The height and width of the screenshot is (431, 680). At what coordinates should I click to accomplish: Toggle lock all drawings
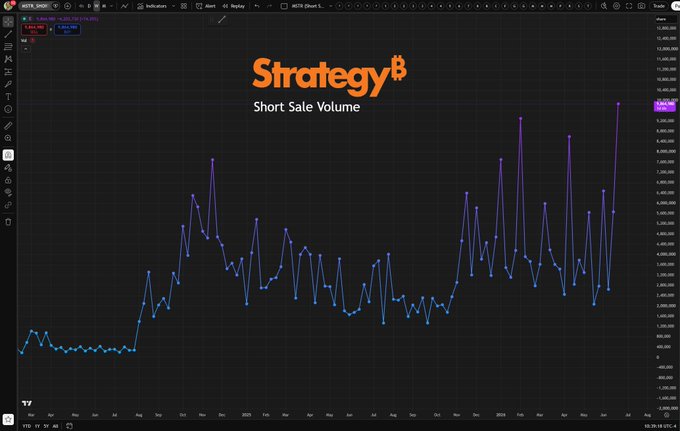tap(8, 180)
